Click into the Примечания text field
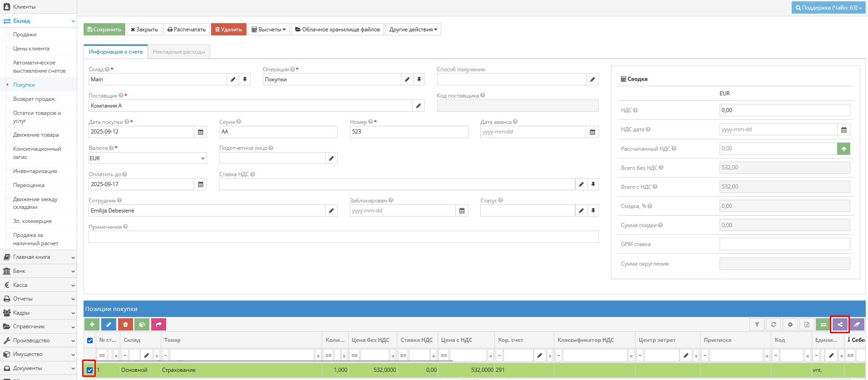Image resolution: width=868 pixels, height=380 pixels. (x=343, y=237)
